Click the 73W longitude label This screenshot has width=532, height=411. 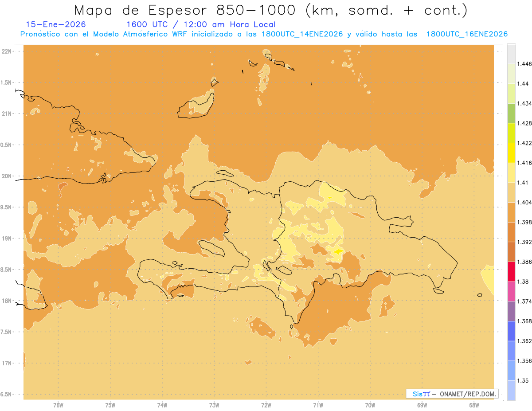214,405
